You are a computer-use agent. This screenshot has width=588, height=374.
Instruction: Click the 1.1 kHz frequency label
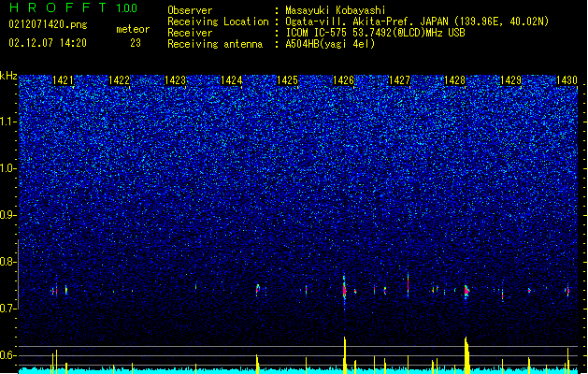pos(7,122)
